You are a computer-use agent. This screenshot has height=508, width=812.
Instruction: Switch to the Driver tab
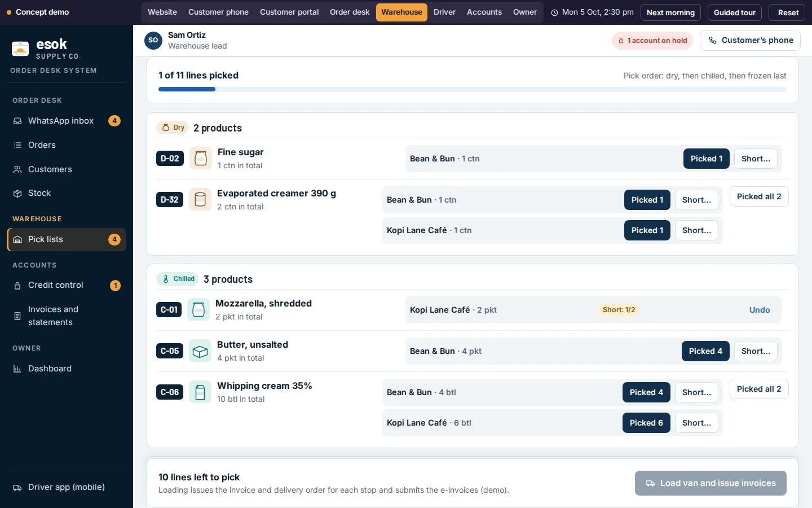click(444, 12)
